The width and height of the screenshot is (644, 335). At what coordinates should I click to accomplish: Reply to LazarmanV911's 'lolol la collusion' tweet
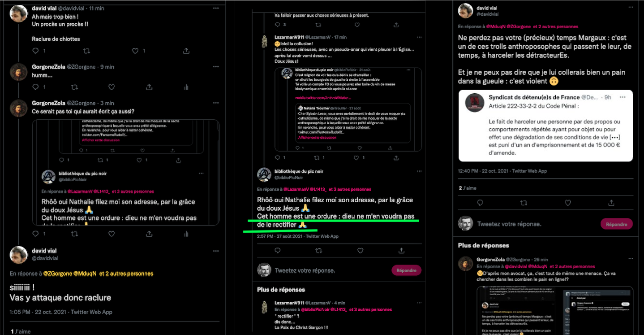(278, 157)
